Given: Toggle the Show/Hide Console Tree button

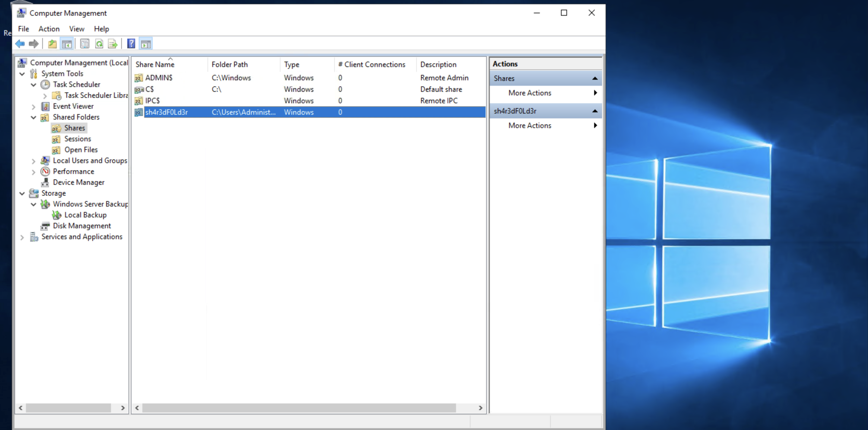Looking at the screenshot, I should (x=67, y=43).
